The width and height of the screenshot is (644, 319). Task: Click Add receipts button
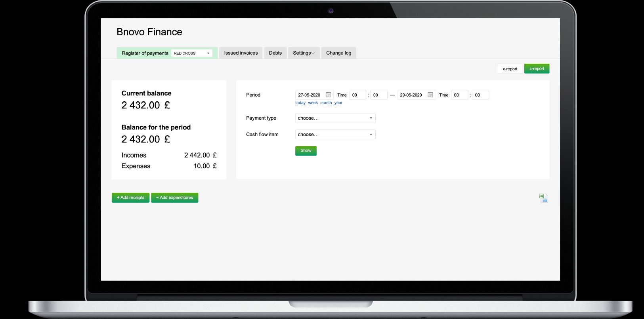point(131,198)
